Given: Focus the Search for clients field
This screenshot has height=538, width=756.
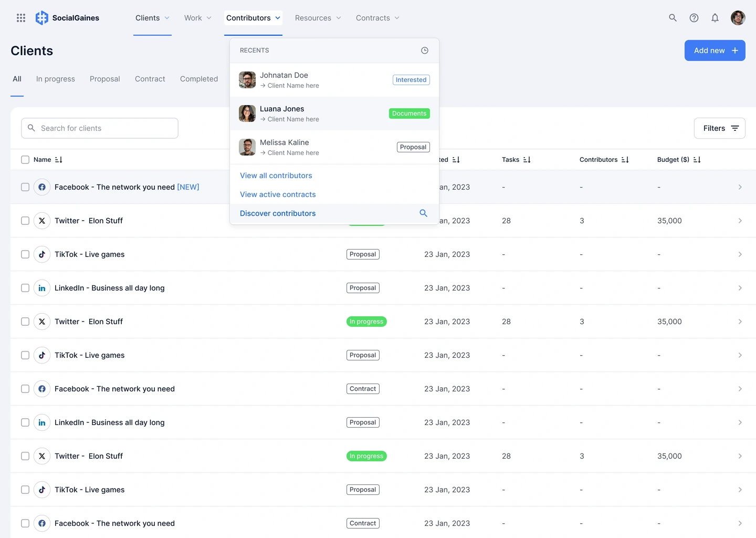Looking at the screenshot, I should (100, 128).
